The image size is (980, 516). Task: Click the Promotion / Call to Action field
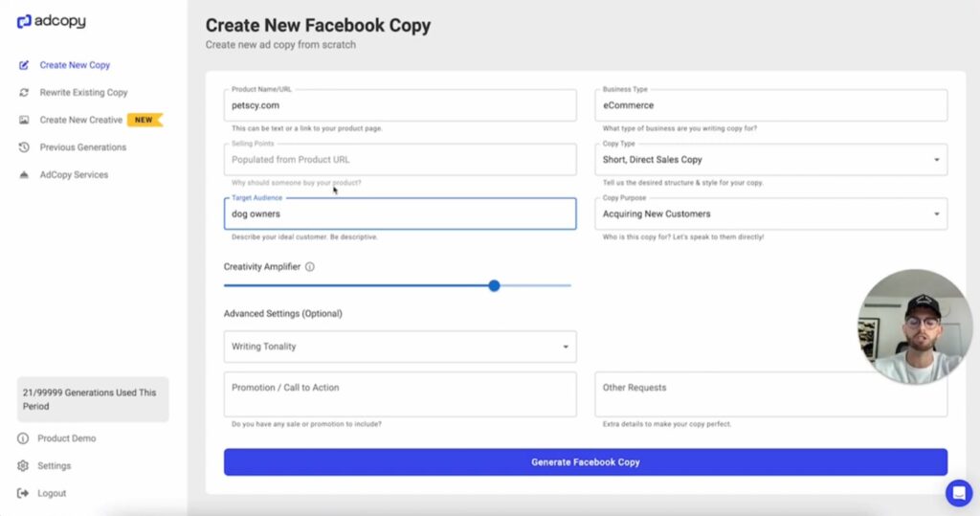point(400,394)
